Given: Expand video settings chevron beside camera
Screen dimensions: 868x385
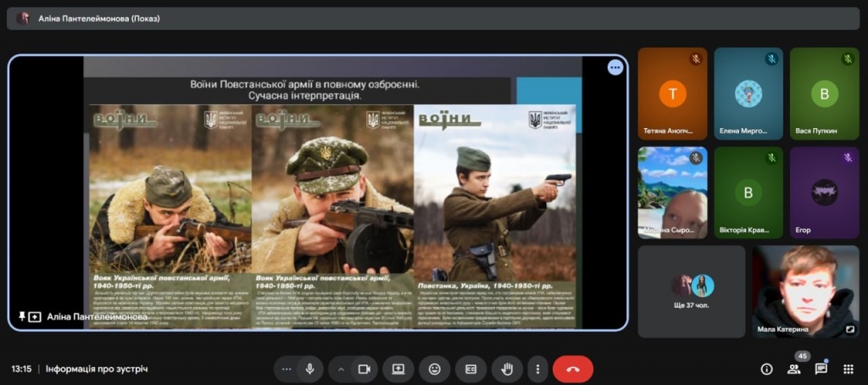Looking at the screenshot, I should coord(342,369).
